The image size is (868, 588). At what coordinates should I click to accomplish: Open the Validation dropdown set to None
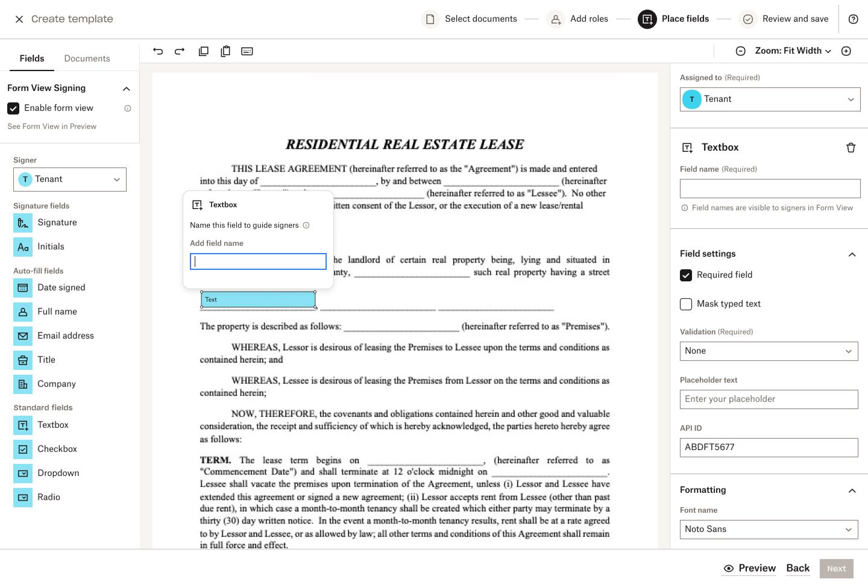pyautogui.click(x=769, y=351)
